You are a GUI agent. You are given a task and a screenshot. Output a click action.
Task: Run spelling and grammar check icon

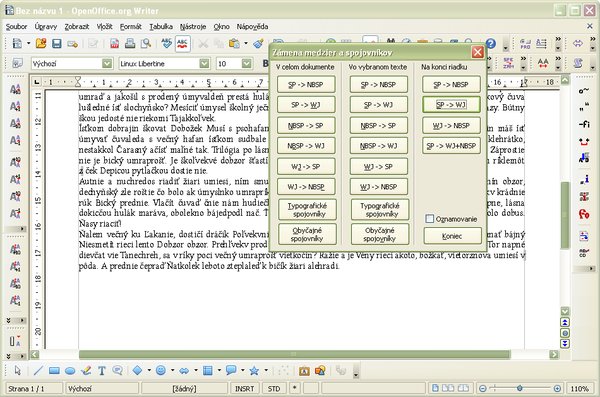coord(166,43)
